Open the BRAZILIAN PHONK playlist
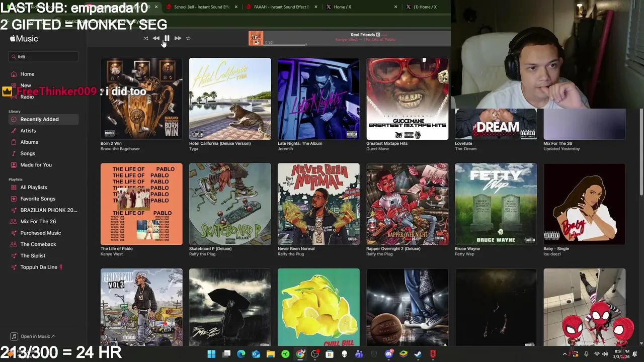 point(48,210)
